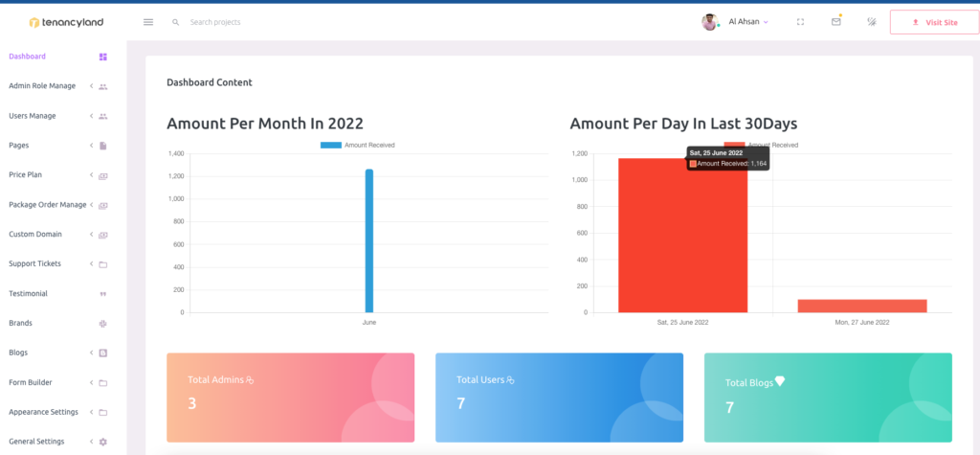Focus the Search projects field
The image size is (980, 455).
[215, 22]
